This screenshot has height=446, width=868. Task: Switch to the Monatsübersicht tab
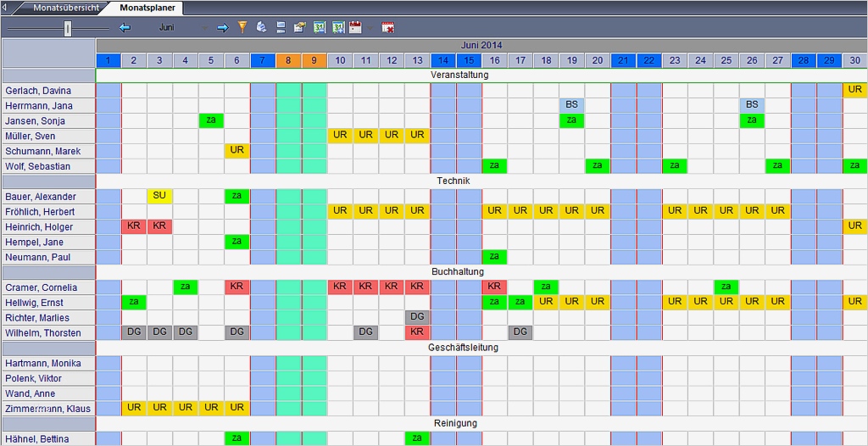coord(66,8)
